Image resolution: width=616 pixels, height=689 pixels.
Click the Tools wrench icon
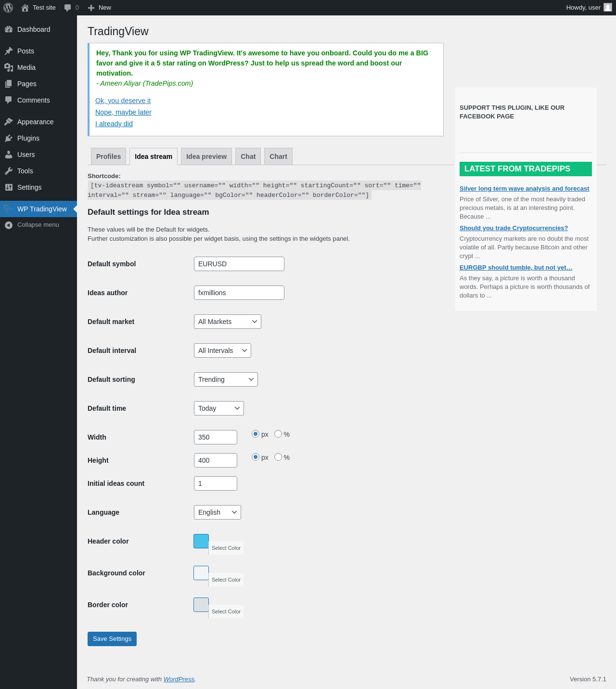click(9, 171)
